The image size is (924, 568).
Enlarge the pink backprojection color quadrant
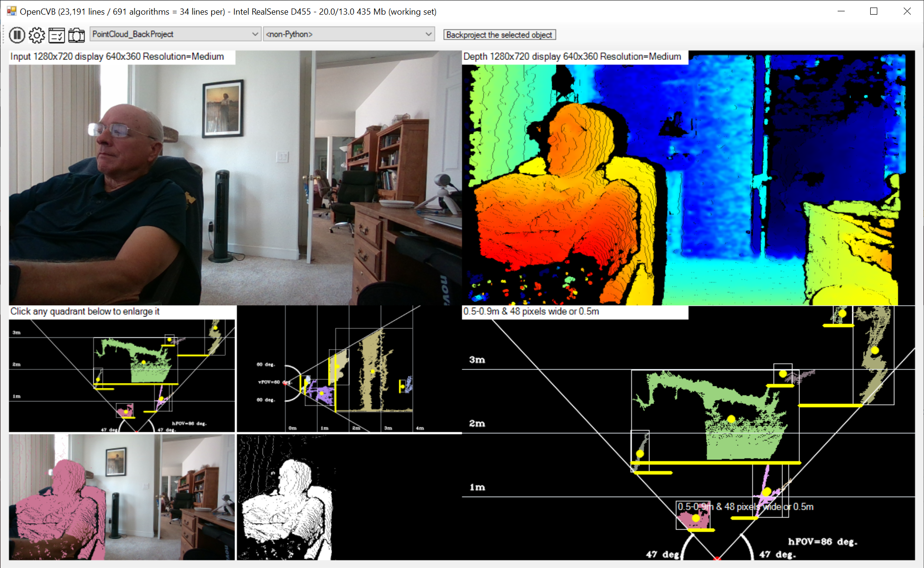tap(122, 497)
